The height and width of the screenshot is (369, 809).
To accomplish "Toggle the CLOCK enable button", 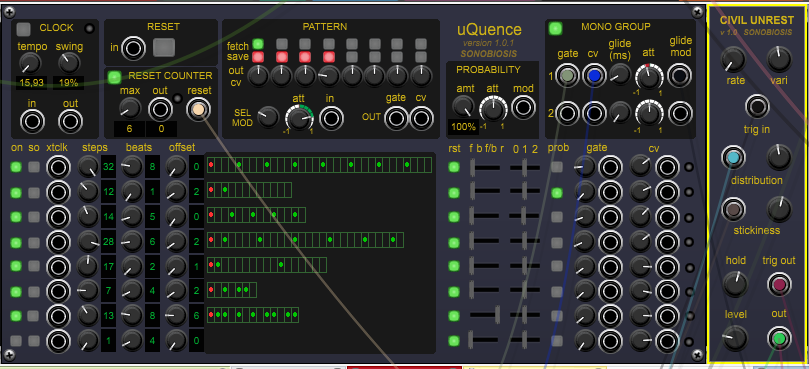I will [23, 28].
